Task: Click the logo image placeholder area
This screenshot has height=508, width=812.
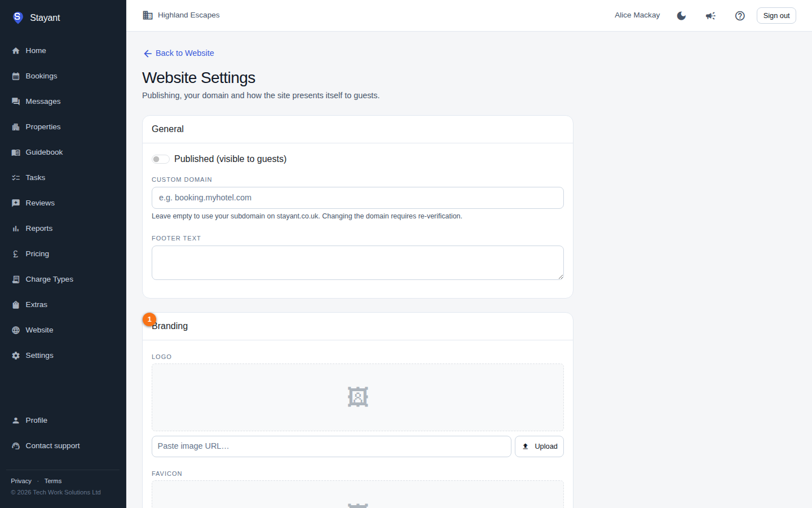Action: [x=358, y=397]
